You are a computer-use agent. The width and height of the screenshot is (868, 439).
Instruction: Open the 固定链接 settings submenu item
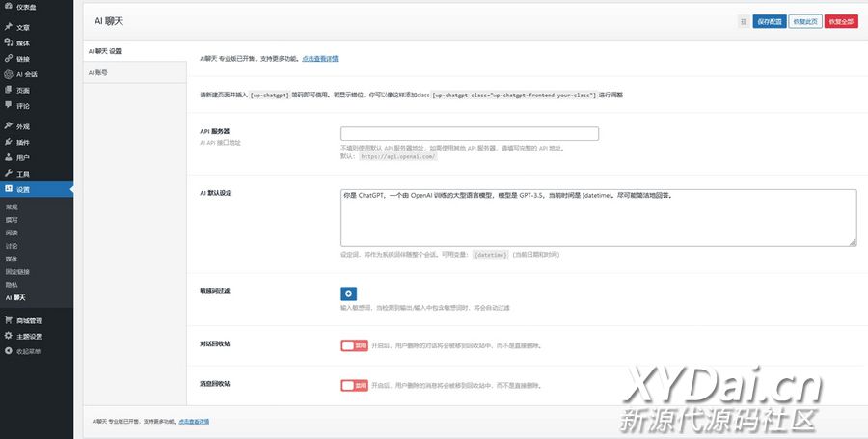pos(18,272)
